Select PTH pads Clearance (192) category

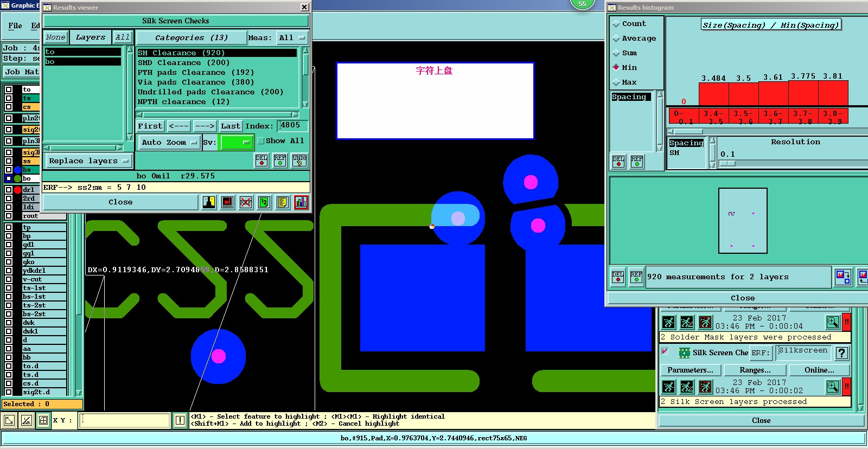(x=195, y=72)
